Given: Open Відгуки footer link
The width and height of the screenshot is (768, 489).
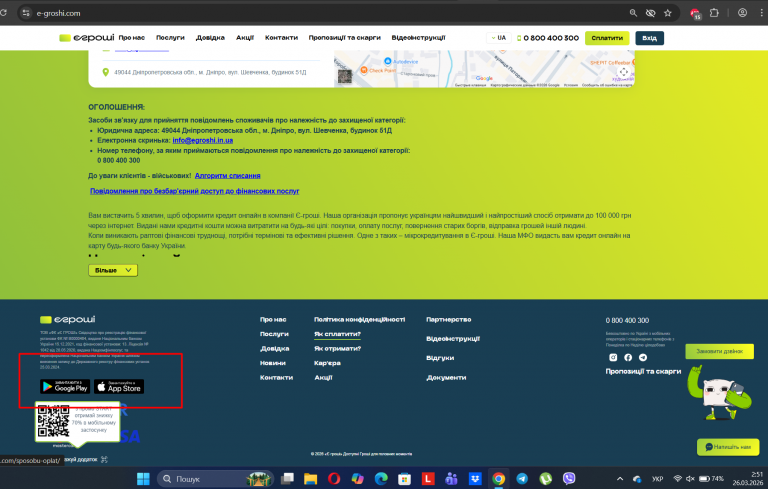Looking at the screenshot, I should click(x=440, y=358).
